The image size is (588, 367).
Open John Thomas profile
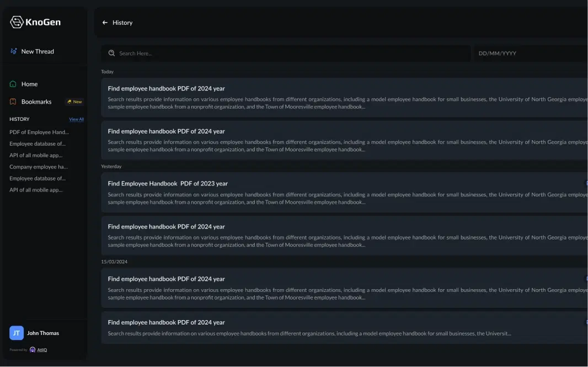tap(43, 333)
